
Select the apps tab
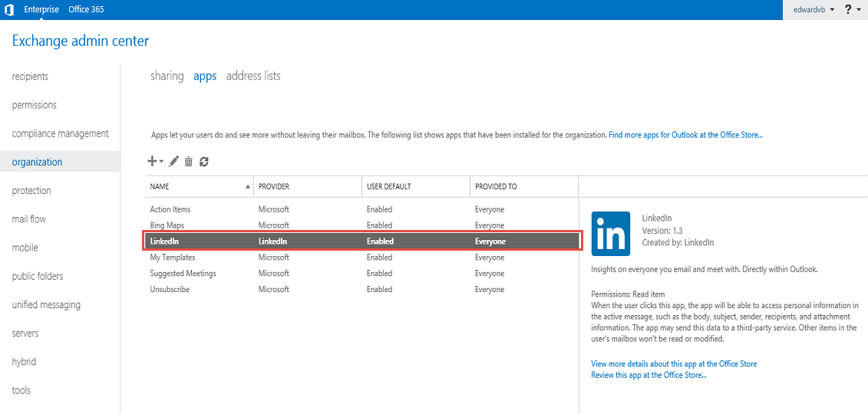(x=205, y=77)
